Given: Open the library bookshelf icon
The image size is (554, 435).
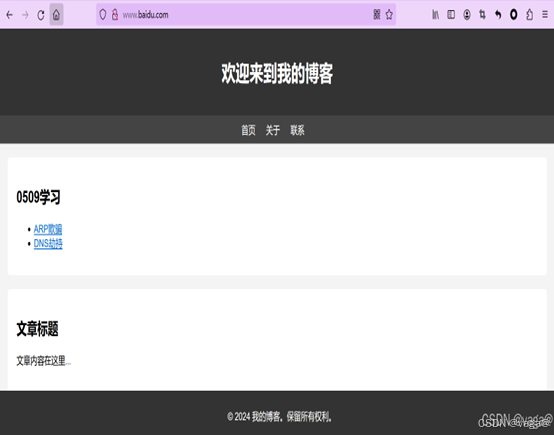Looking at the screenshot, I should (x=435, y=14).
